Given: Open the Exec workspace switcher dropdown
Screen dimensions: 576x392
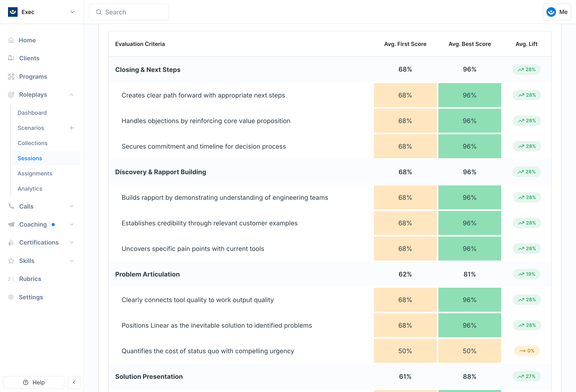Looking at the screenshot, I should (72, 12).
